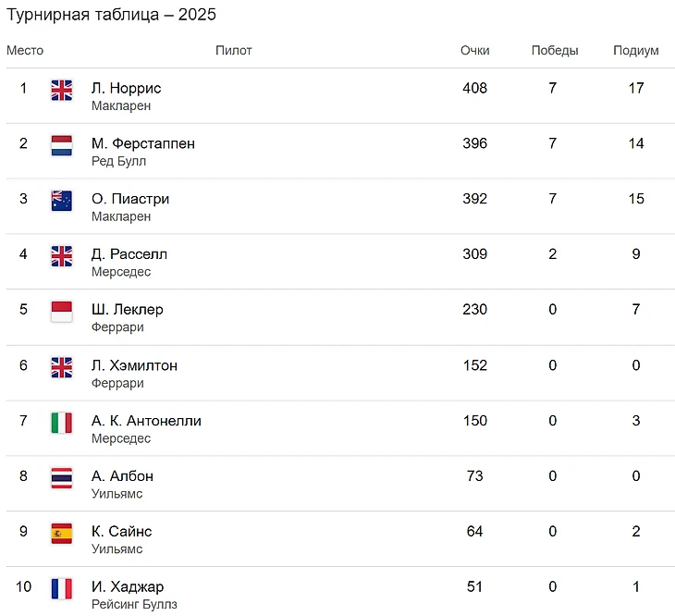This screenshot has width=675, height=616.
Task: Open М. Ферстаппен driver link
Action: click(x=142, y=144)
